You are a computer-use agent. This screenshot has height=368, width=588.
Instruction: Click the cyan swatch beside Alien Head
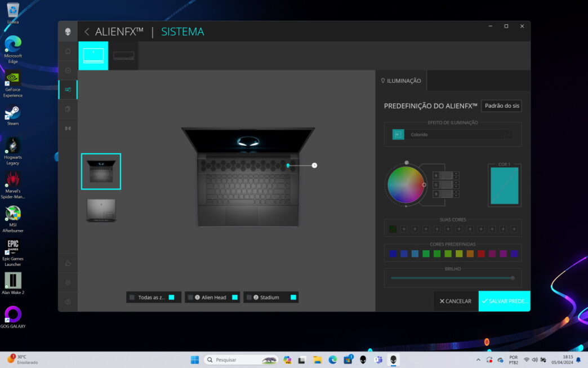click(235, 298)
